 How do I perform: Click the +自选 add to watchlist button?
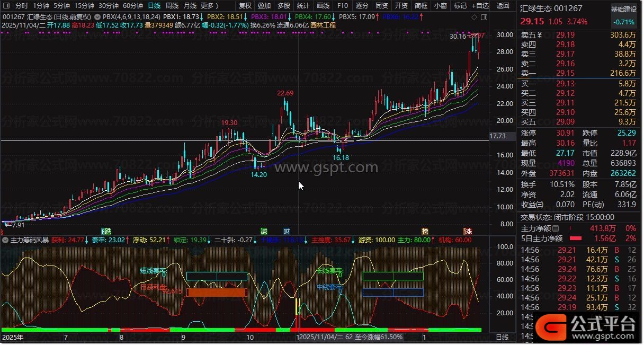[480, 6]
